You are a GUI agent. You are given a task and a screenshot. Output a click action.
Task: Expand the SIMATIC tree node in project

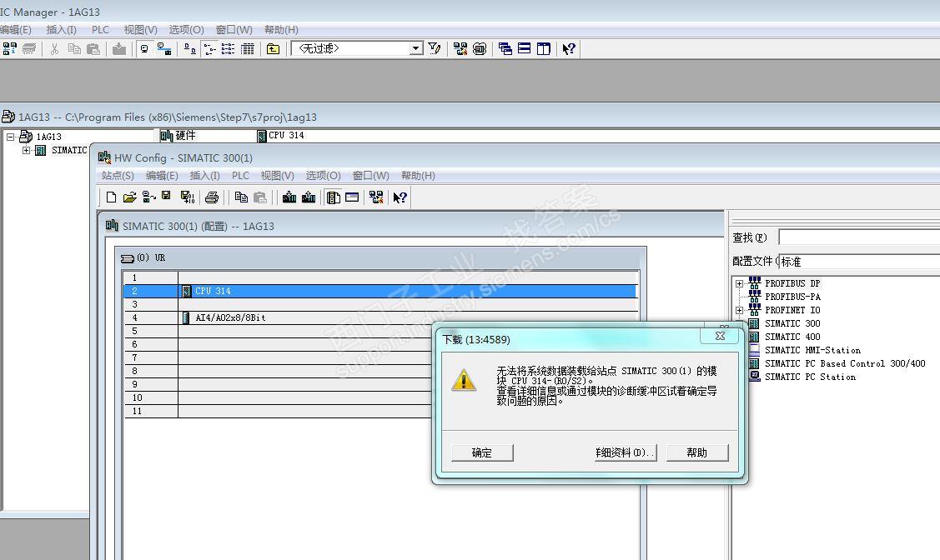coord(27,151)
